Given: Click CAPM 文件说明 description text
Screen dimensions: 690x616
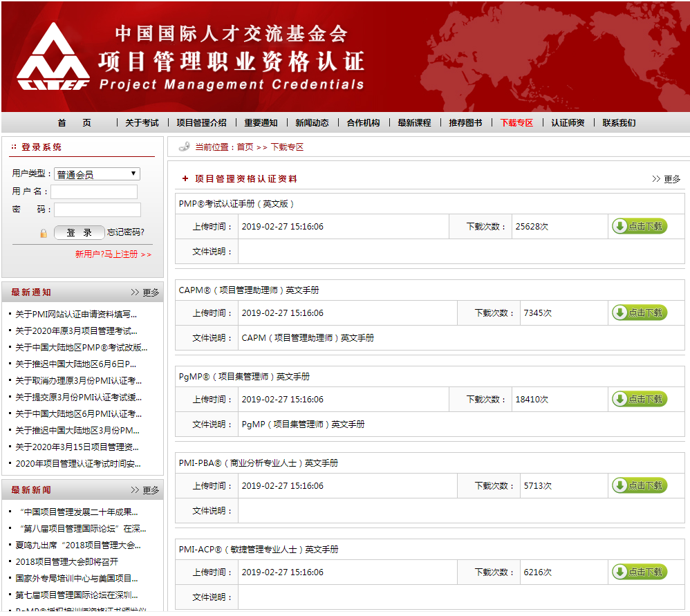Looking at the screenshot, I should pyautogui.click(x=308, y=338).
